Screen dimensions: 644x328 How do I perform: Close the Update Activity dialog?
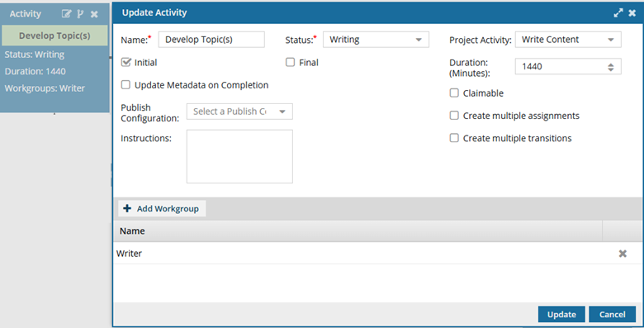point(632,13)
